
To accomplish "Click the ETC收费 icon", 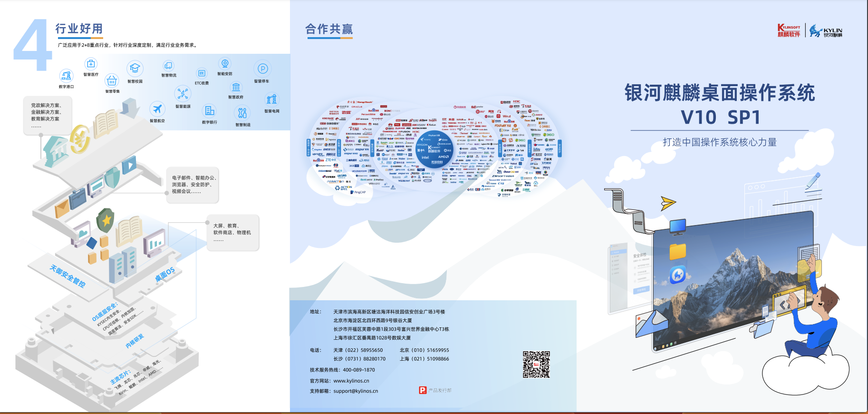I will coord(202,73).
